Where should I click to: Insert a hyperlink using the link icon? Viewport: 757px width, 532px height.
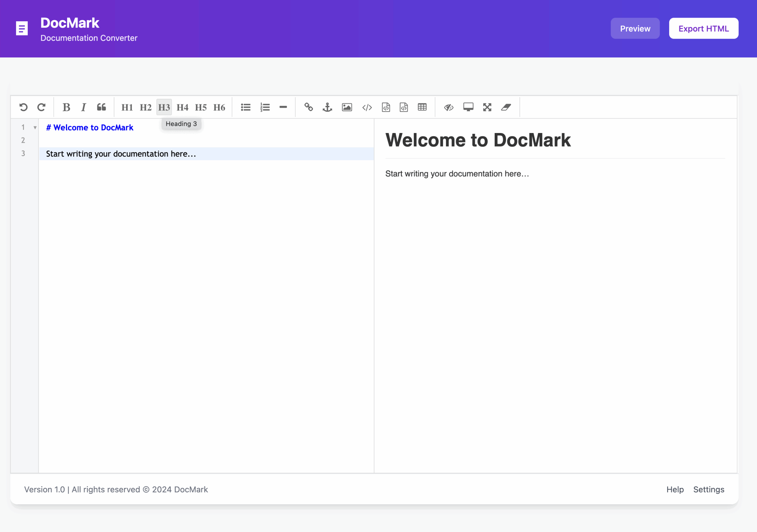[309, 107]
